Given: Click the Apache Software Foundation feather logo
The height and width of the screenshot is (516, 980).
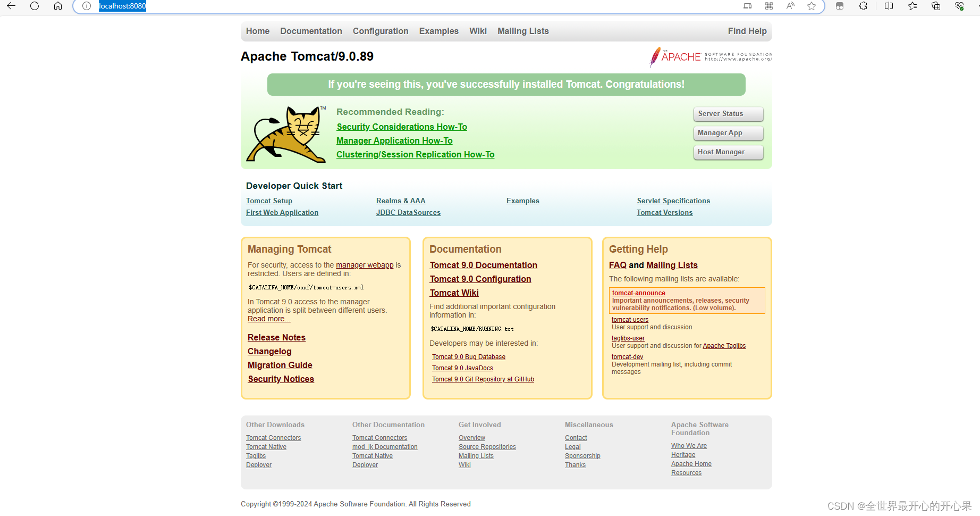Looking at the screenshot, I should [655, 56].
